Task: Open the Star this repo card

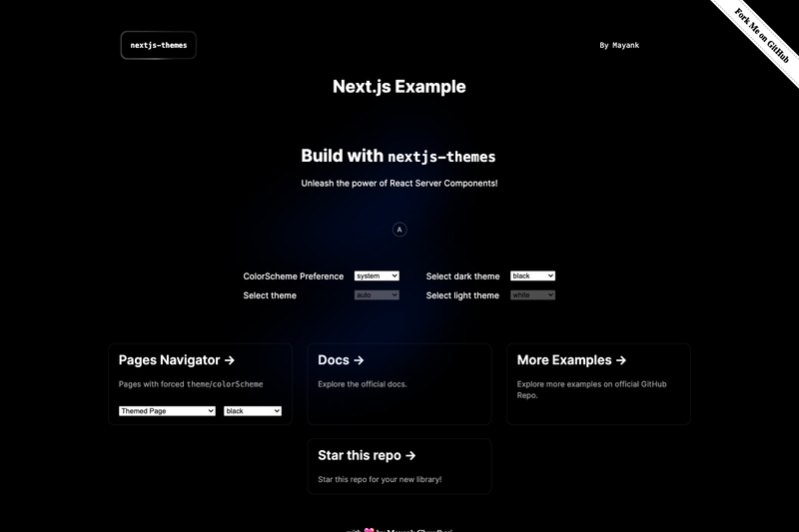Action: (399, 466)
